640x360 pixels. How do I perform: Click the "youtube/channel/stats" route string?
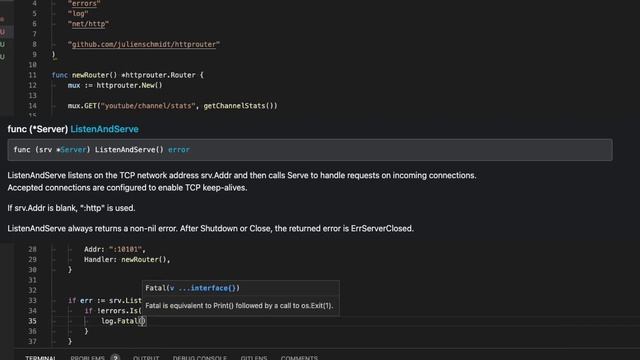[x=148, y=106]
